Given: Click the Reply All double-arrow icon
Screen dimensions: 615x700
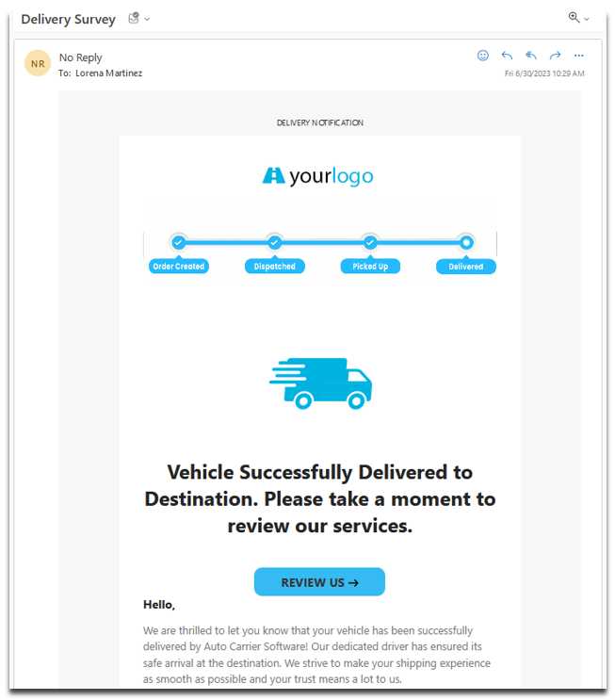Looking at the screenshot, I should [x=530, y=56].
